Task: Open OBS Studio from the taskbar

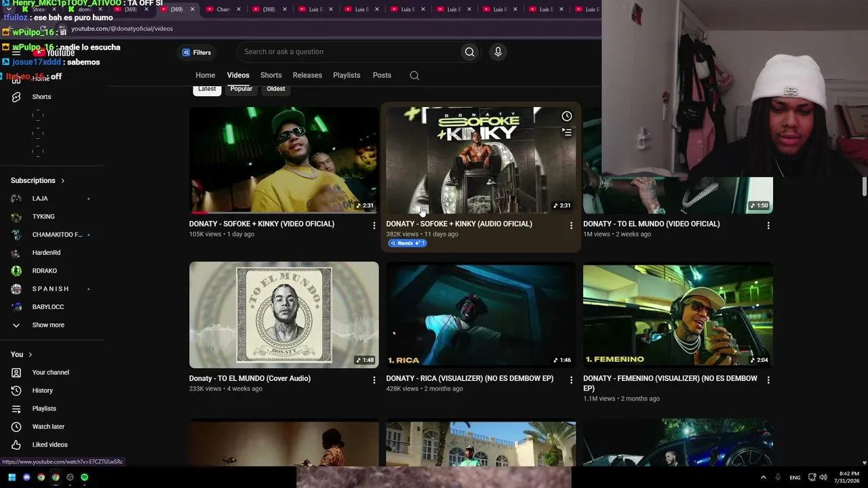Action: [x=70, y=477]
